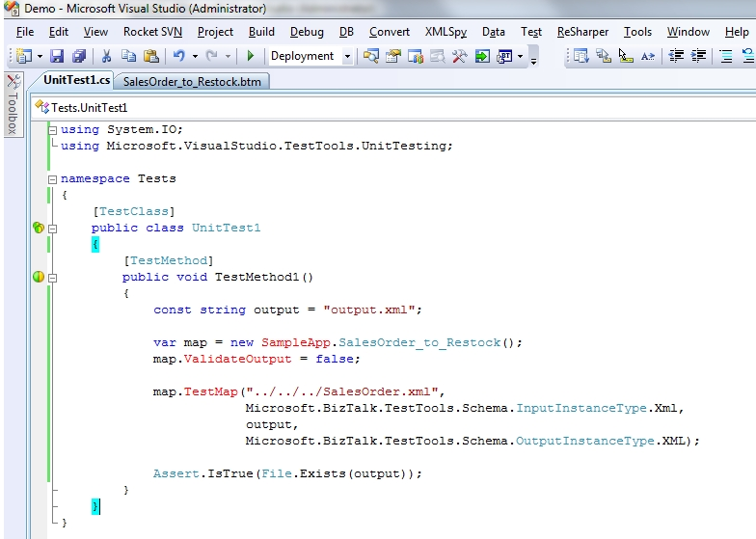Image resolution: width=756 pixels, height=539 pixels.
Task: Open the Debug menu
Action: pyautogui.click(x=307, y=32)
